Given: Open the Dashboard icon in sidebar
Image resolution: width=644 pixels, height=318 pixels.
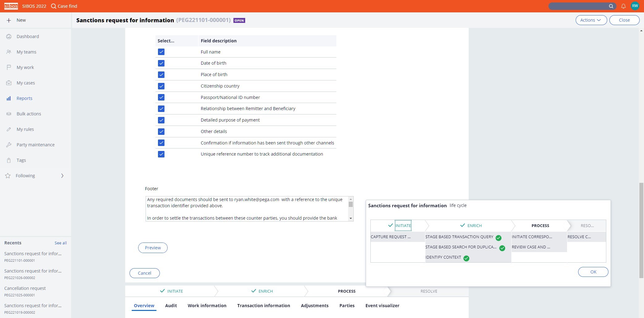Looking at the screenshot, I should click(x=9, y=37).
